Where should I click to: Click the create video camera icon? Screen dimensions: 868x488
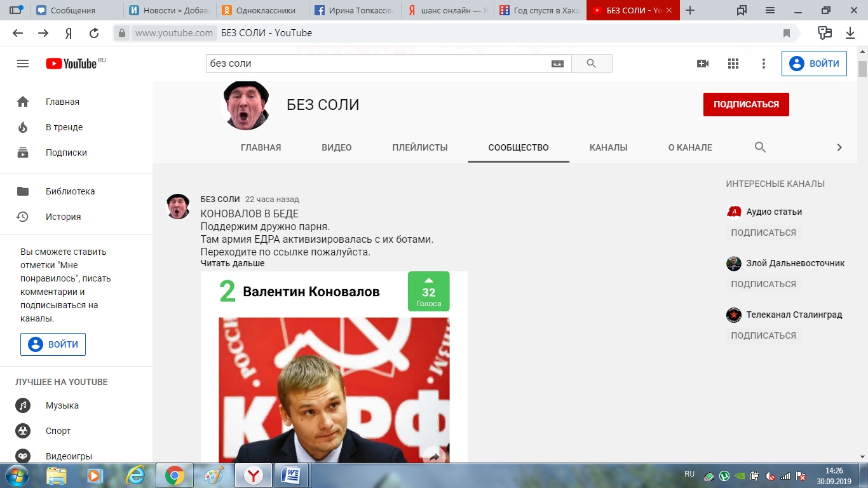(703, 64)
